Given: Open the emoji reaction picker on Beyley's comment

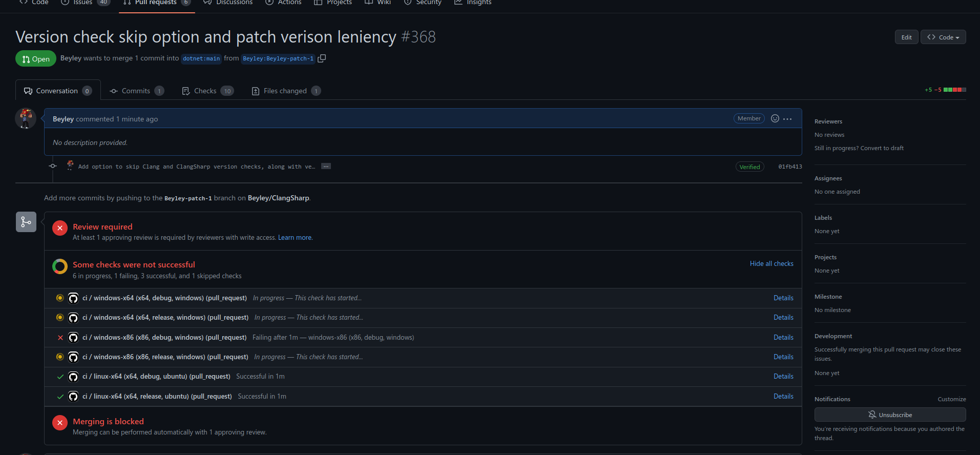Looking at the screenshot, I should 775,118.
